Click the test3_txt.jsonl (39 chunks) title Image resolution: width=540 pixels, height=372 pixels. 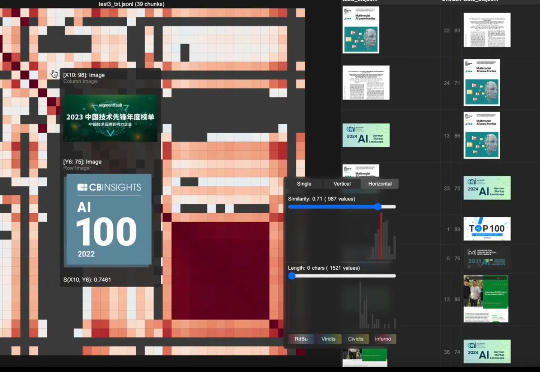(x=132, y=4)
